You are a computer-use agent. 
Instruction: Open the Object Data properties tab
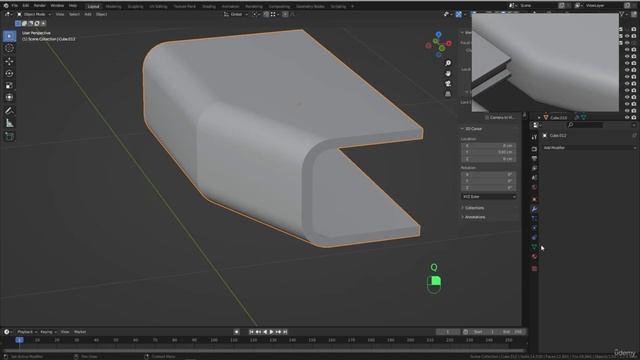click(534, 247)
